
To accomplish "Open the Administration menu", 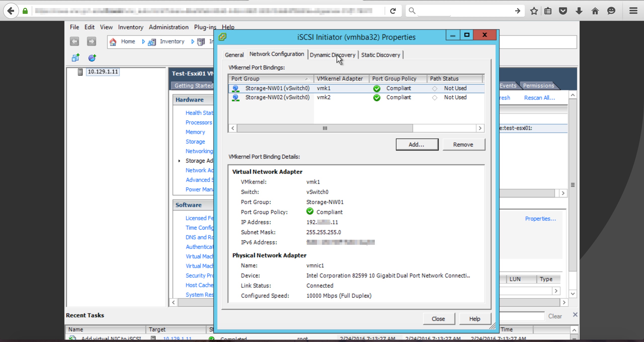I will (169, 27).
